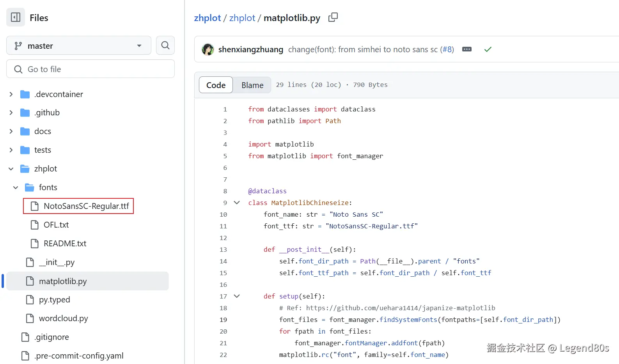Click the .devcontainer folder icon

(x=25, y=94)
